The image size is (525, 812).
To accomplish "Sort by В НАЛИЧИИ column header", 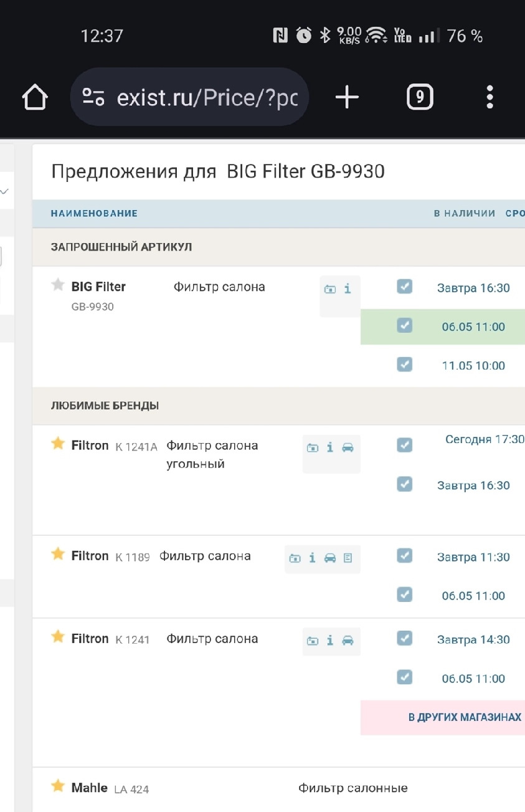I will [464, 213].
